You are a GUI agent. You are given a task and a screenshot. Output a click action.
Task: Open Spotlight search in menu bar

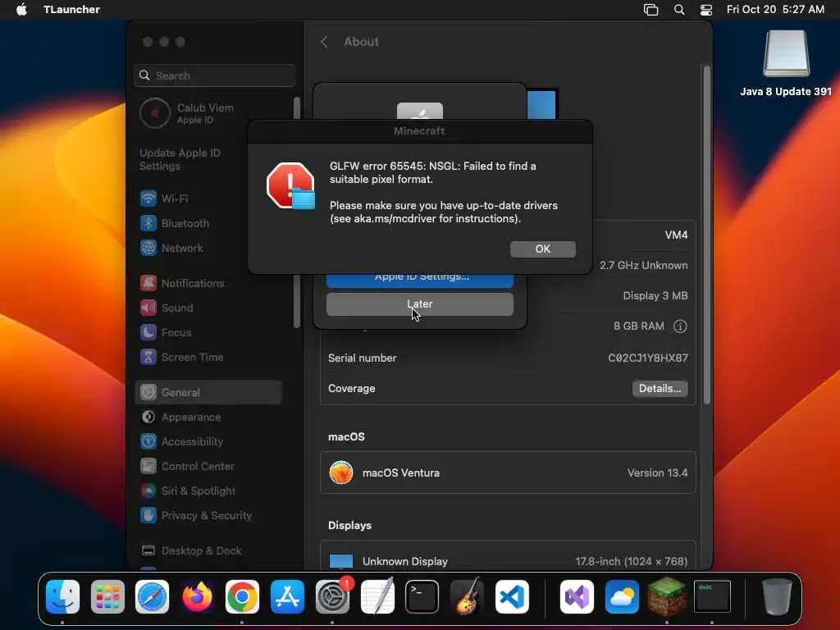click(x=678, y=9)
